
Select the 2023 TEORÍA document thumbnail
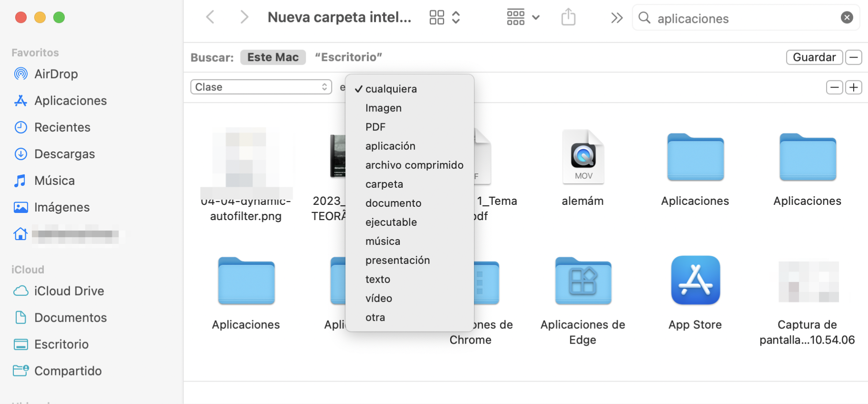338,156
